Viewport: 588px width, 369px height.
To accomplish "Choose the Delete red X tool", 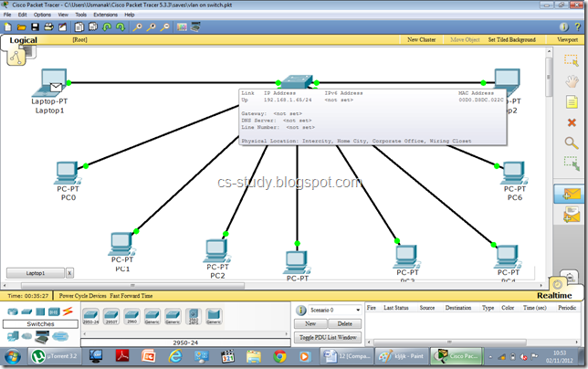I will pos(572,122).
